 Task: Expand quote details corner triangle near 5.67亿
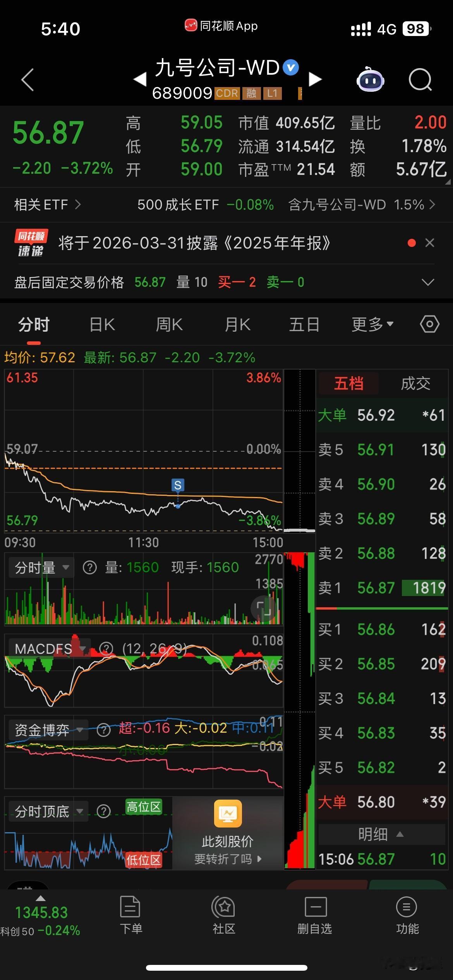pos(448,182)
